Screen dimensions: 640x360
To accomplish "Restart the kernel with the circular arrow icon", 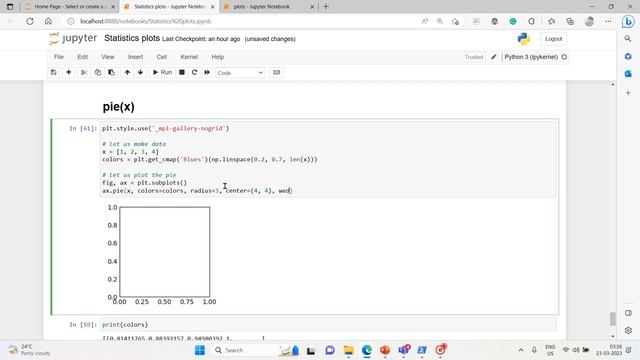I will (194, 73).
